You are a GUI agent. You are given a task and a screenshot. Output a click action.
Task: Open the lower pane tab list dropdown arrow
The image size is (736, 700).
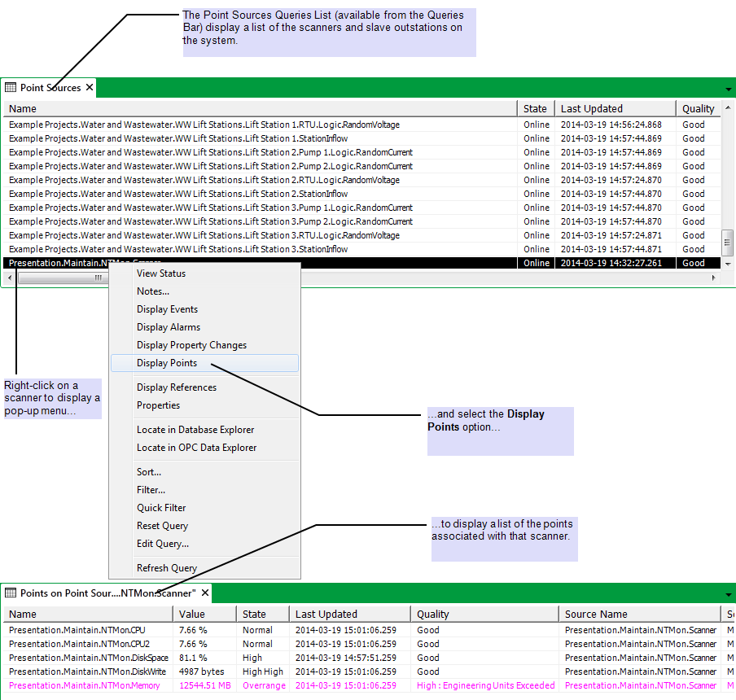pos(728,594)
